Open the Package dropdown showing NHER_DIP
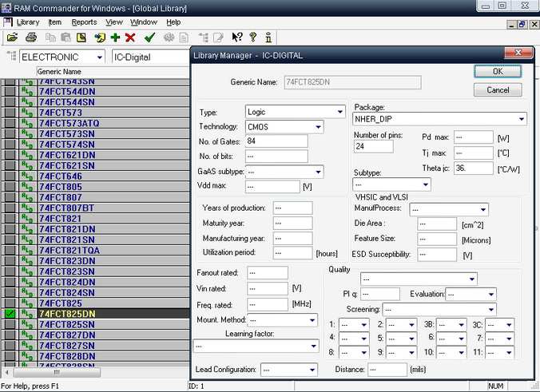Image resolution: width=540 pixels, height=392 pixels. click(x=521, y=120)
